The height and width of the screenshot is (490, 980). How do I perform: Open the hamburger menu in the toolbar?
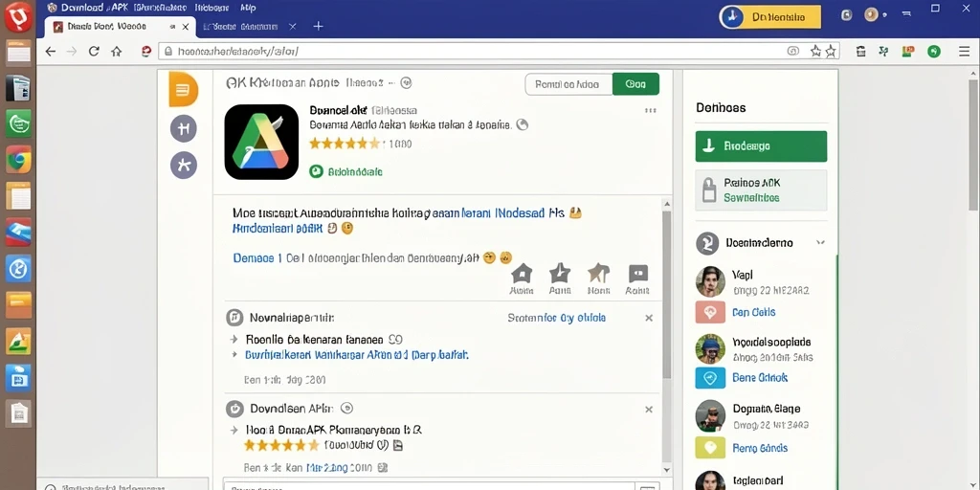point(965,52)
